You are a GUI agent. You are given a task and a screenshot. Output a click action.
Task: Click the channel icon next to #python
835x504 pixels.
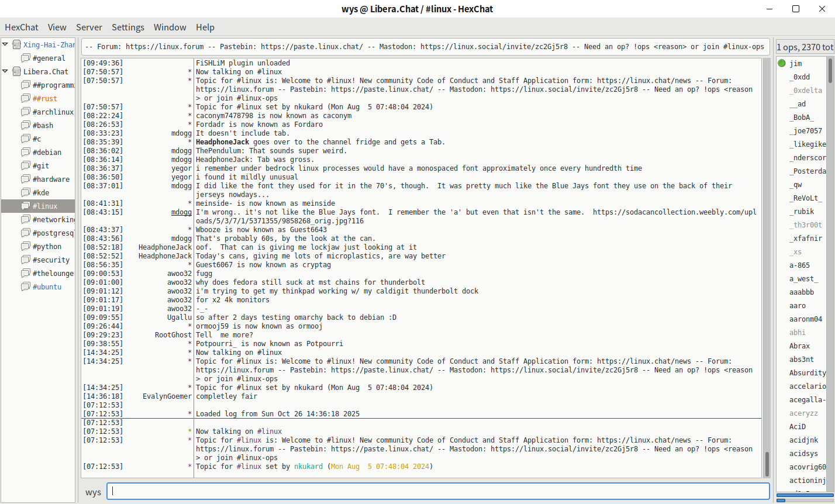[26, 246]
